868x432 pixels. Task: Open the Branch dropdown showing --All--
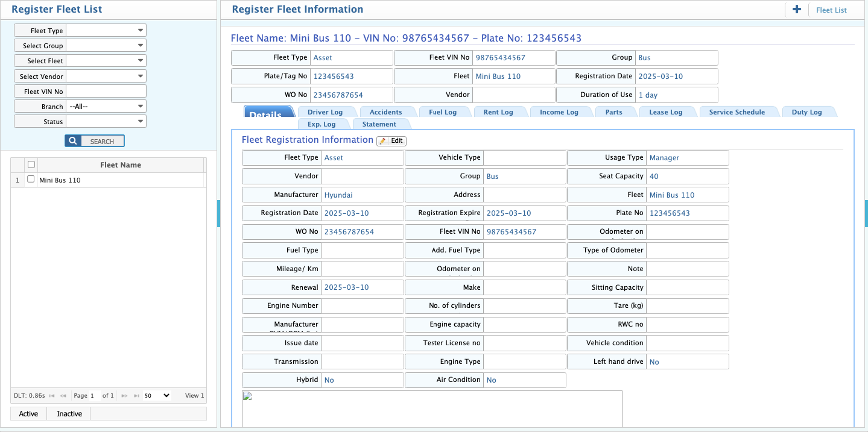pyautogui.click(x=106, y=105)
